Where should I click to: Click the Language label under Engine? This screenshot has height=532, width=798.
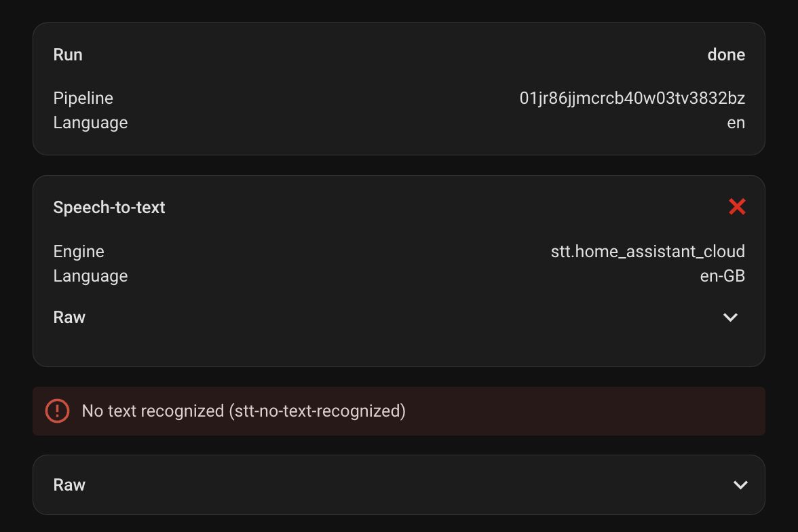coord(90,276)
